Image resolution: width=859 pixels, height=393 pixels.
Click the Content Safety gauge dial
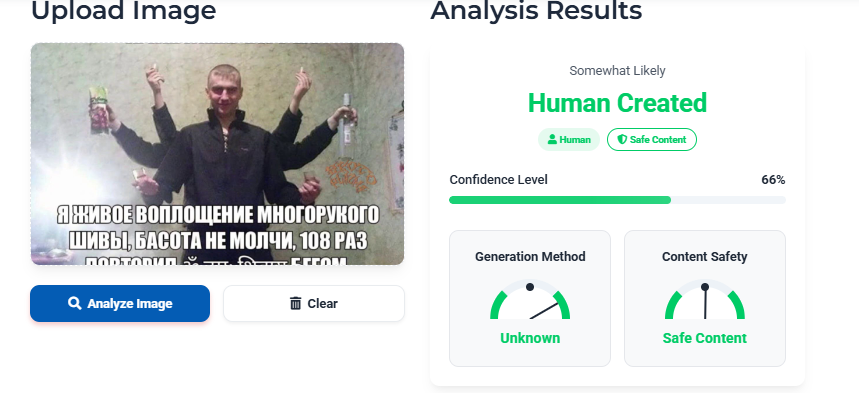705,299
